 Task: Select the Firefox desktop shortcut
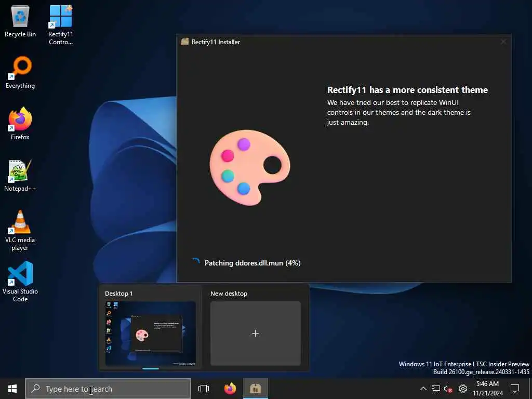pyautogui.click(x=20, y=124)
